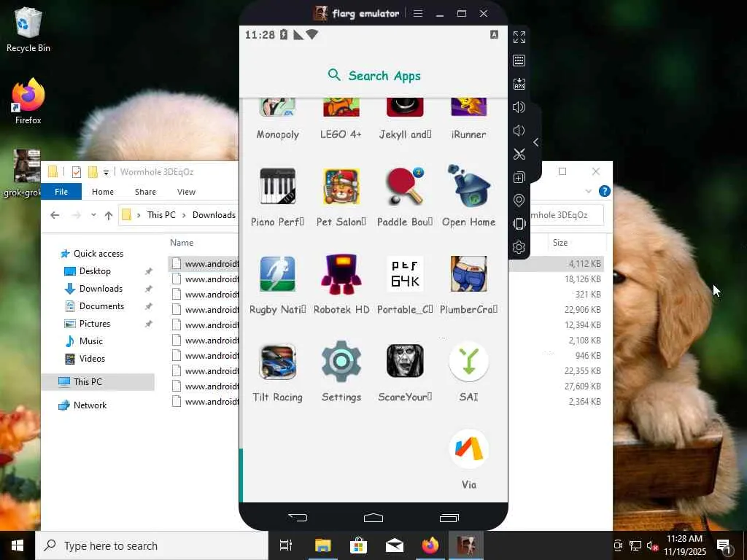Tap the Android home button
This screenshot has height=560, width=747.
[x=373, y=517]
